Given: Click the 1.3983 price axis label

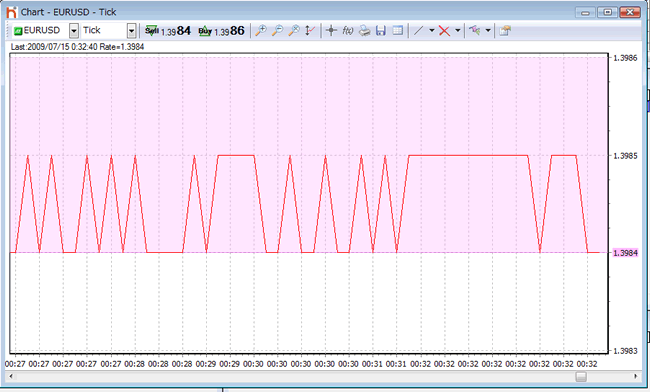Looking at the screenshot, I should click(626, 351).
